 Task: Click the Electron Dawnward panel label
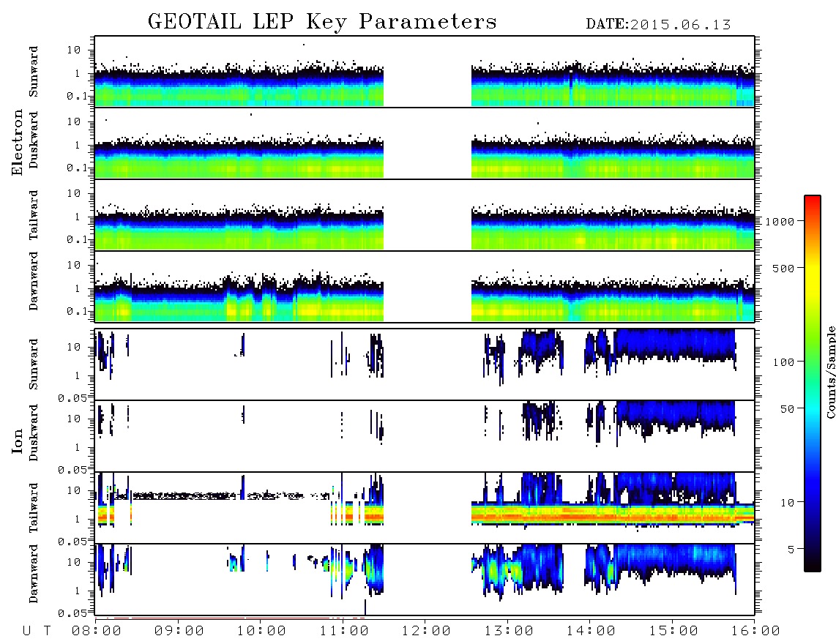pos(34,282)
